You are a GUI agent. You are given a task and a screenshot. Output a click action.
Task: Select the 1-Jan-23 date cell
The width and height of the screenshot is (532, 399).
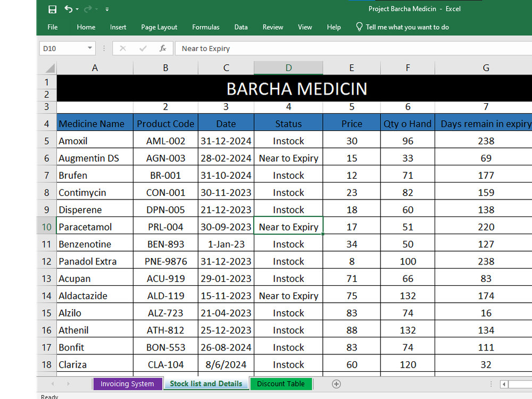coord(226,244)
